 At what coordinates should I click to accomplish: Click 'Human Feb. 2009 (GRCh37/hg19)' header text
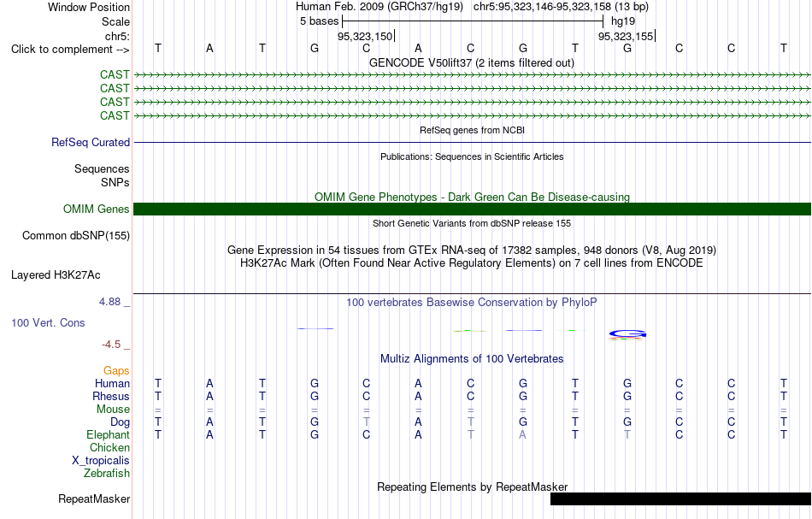pos(381,7)
